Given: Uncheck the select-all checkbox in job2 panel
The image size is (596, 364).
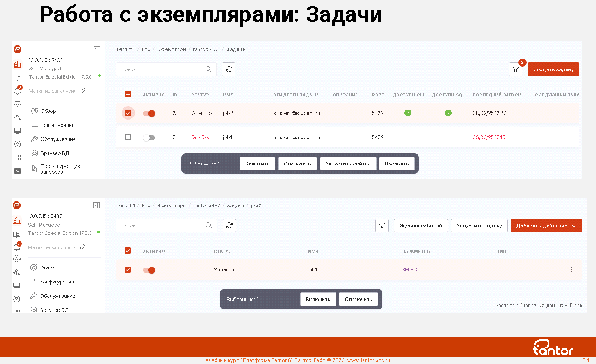Looking at the screenshot, I should [x=128, y=251].
